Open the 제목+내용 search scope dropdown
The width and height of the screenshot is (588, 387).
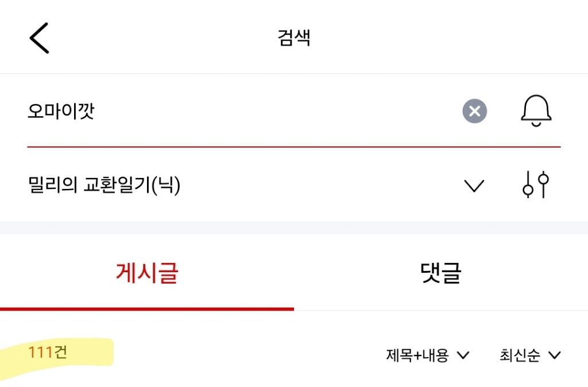pos(426,355)
